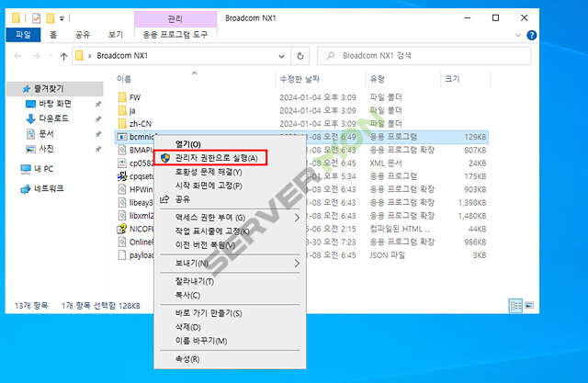Viewport: 588px width, 383px height.
Task: Click 공유 in the context menu
Action: pyautogui.click(x=183, y=199)
